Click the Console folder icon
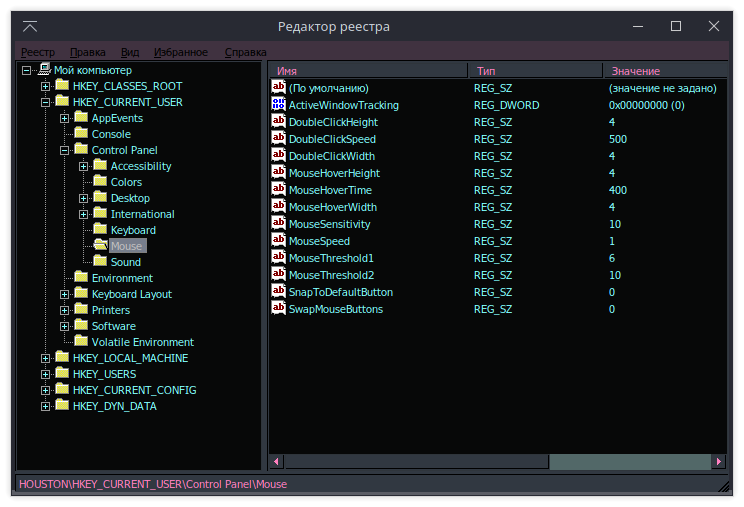Image resolution: width=744 pixels, height=507 pixels. (x=81, y=133)
